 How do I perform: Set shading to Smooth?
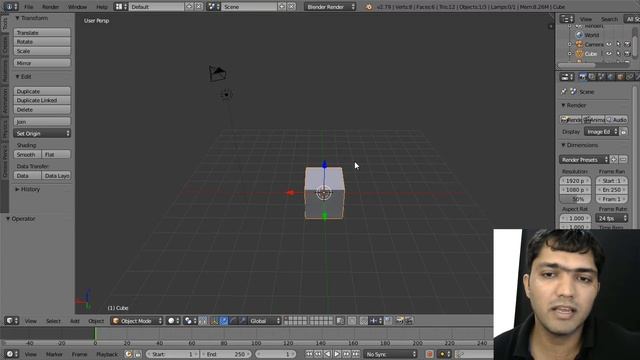click(27, 154)
